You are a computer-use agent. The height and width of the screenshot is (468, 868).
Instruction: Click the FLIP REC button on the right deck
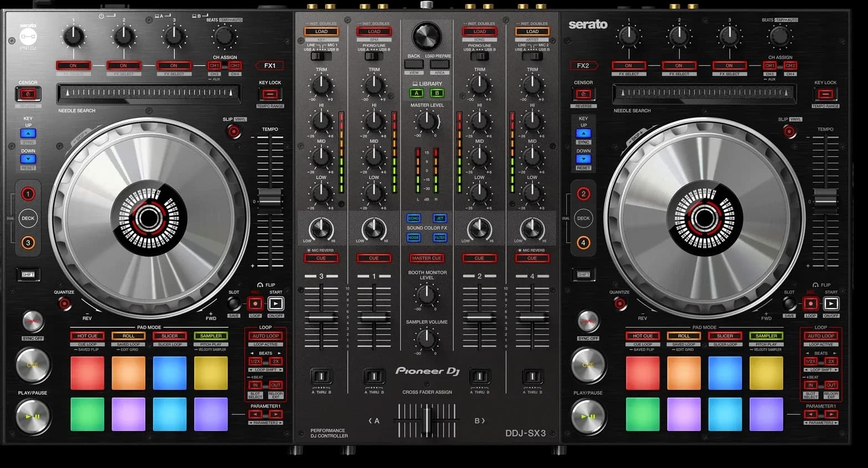click(810, 303)
